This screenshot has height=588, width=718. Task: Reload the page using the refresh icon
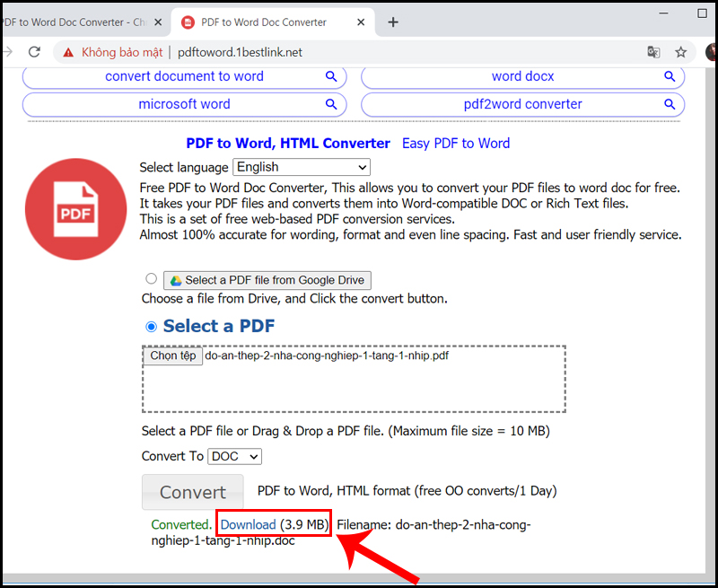point(34,52)
